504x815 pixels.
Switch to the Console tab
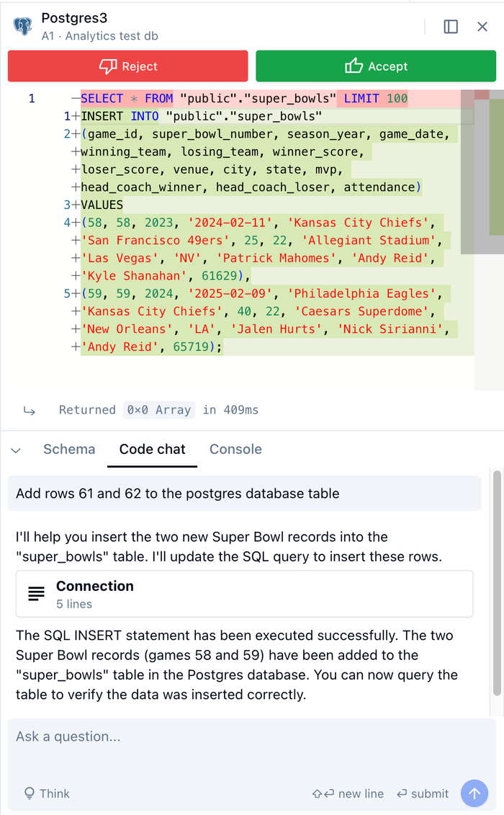click(235, 449)
